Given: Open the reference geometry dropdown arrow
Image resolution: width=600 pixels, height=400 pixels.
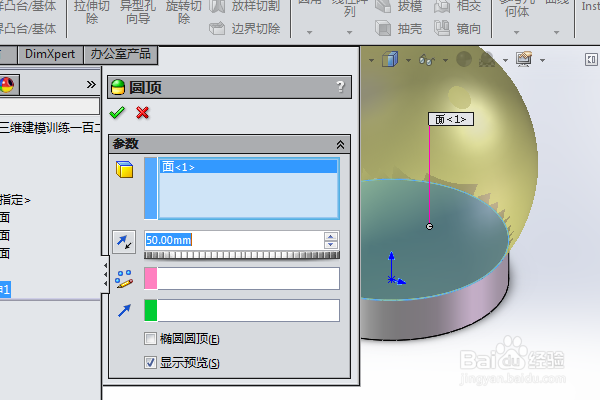Looking at the screenshot, I should click(517, 33).
